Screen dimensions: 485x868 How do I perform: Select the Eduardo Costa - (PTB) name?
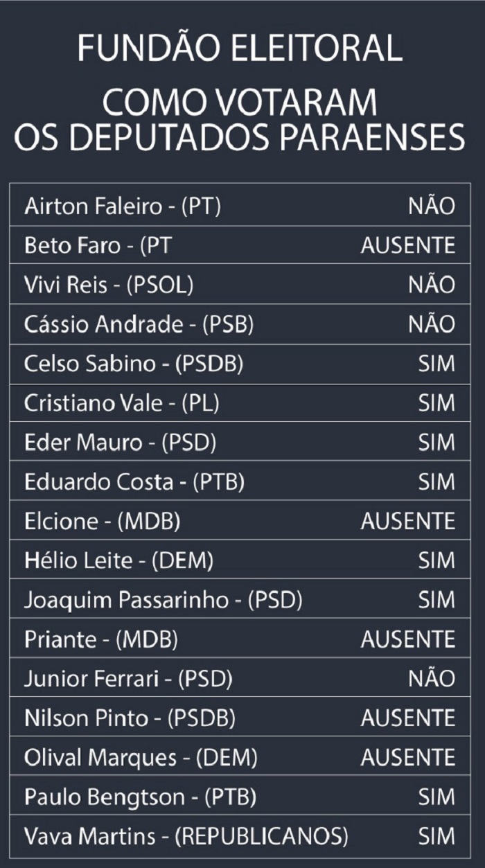pos(134,481)
